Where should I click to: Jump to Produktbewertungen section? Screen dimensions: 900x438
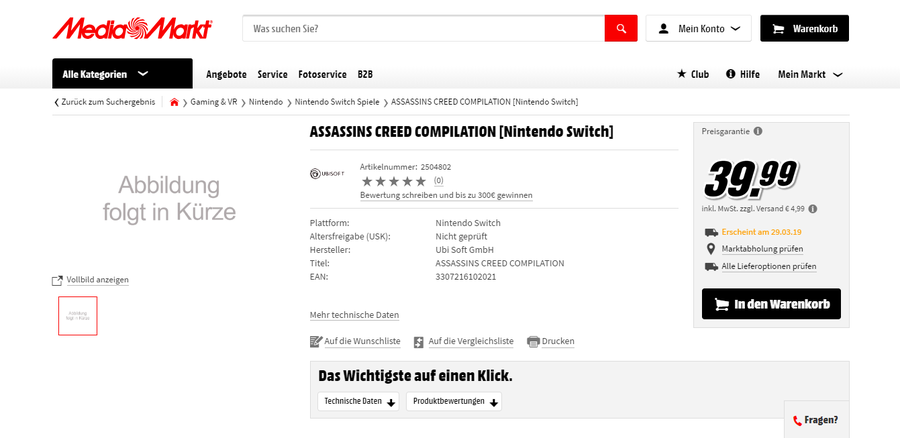[453, 401]
